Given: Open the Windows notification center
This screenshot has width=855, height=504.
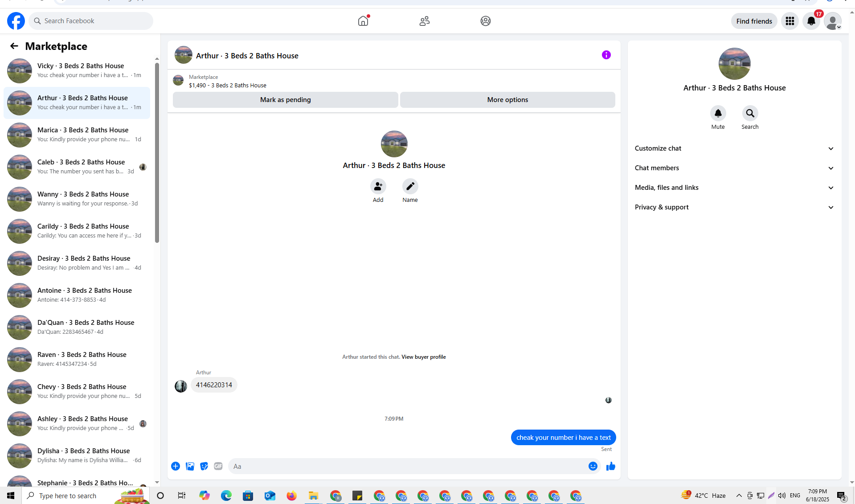Looking at the screenshot, I should pyautogui.click(x=842, y=496).
